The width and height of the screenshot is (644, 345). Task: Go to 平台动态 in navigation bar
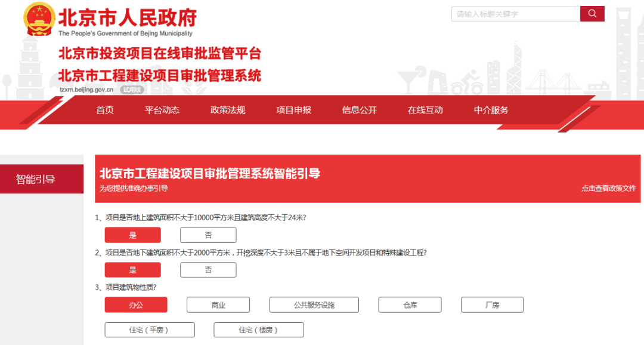162,110
